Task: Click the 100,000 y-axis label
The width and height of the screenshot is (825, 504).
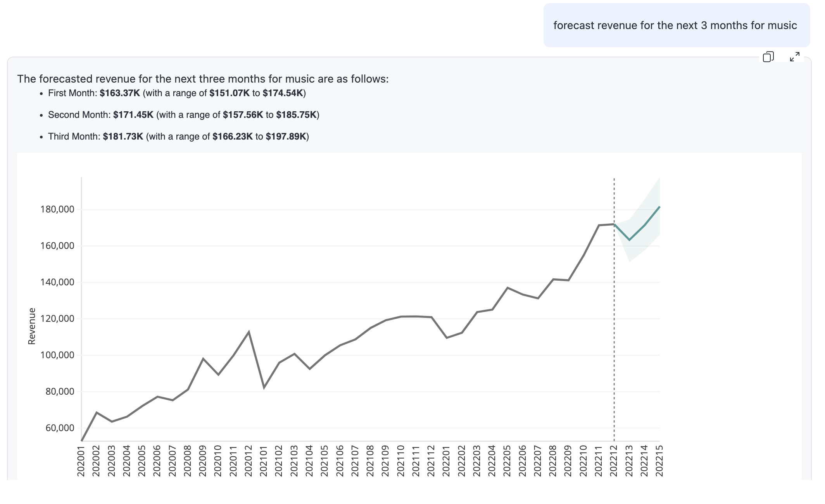Action: coord(57,355)
